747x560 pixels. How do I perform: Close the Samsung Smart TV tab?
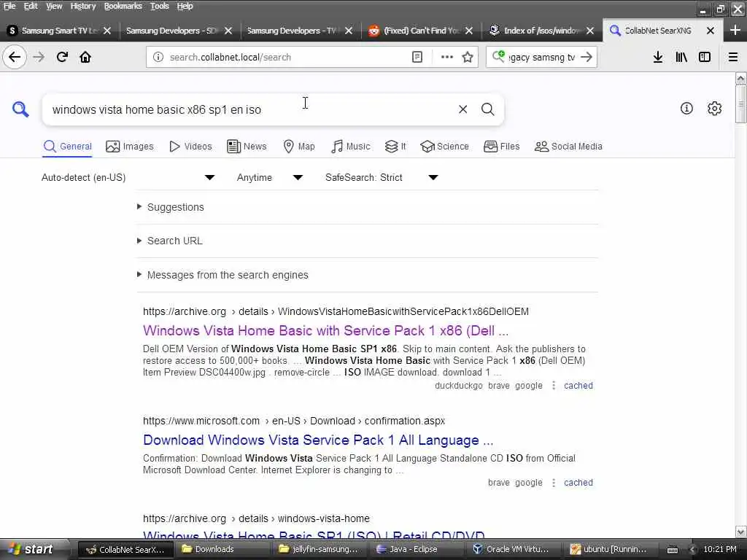tap(107, 31)
